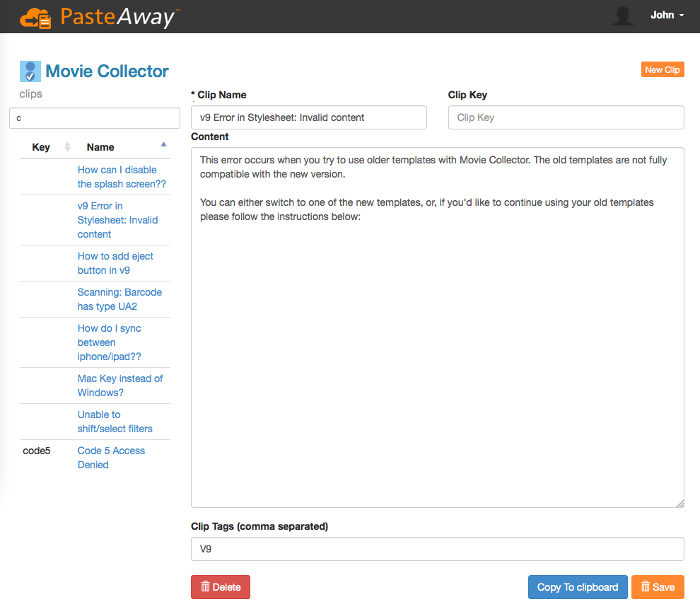Click the 'code5' key cell
Image resolution: width=700 pixels, height=614 pixels.
(37, 451)
